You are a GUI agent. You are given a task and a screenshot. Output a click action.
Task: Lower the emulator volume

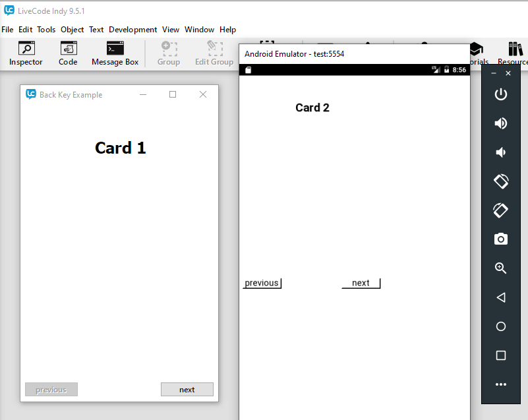tap(501, 152)
